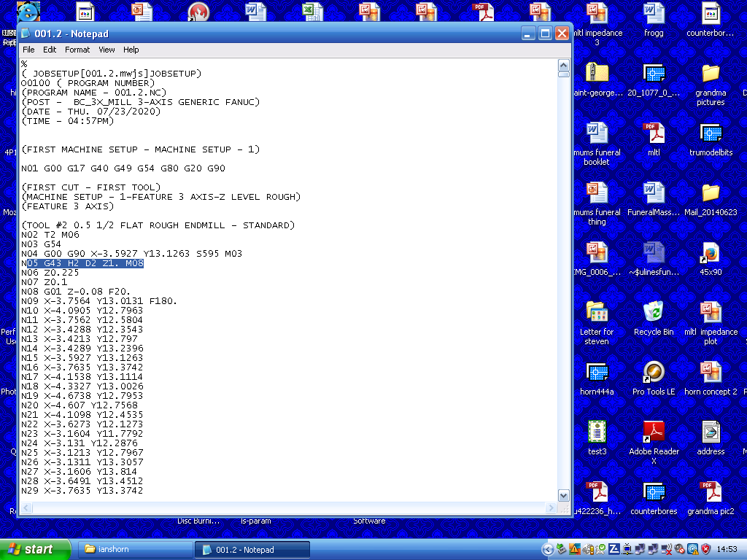Open the frogg Word document

coord(653,14)
